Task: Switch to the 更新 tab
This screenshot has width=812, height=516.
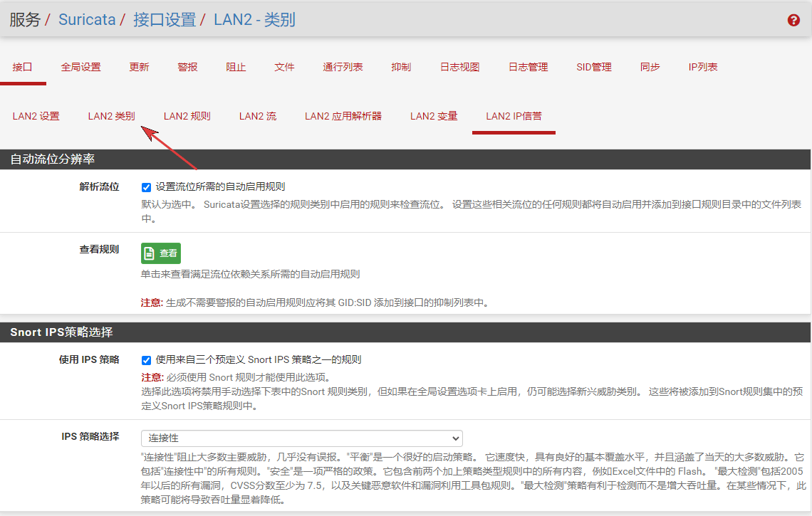Action: tap(139, 67)
